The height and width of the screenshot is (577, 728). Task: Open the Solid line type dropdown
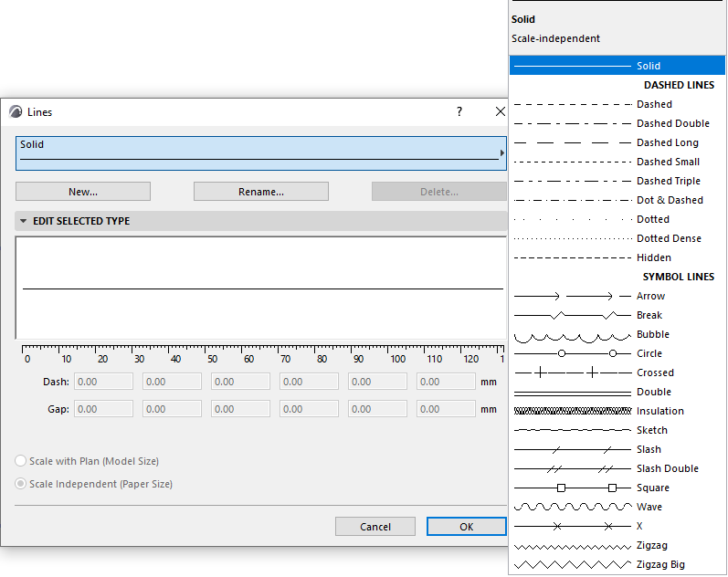(261, 153)
